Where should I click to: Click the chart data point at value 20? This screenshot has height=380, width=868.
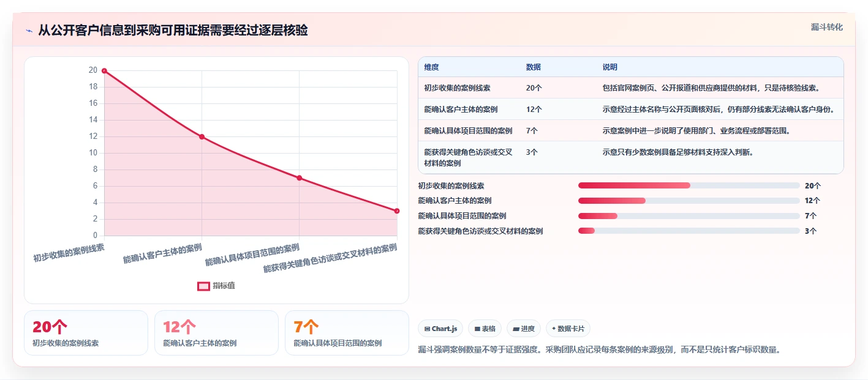tap(104, 71)
